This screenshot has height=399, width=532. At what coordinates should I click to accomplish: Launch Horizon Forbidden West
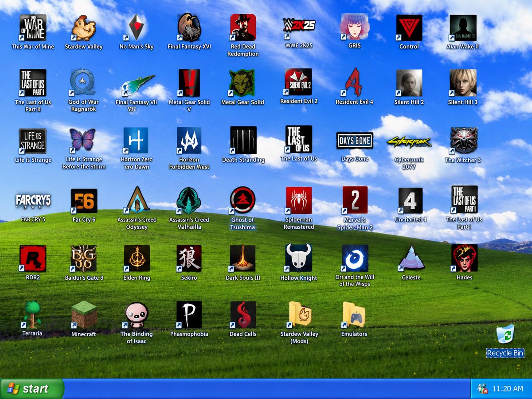coord(189,141)
